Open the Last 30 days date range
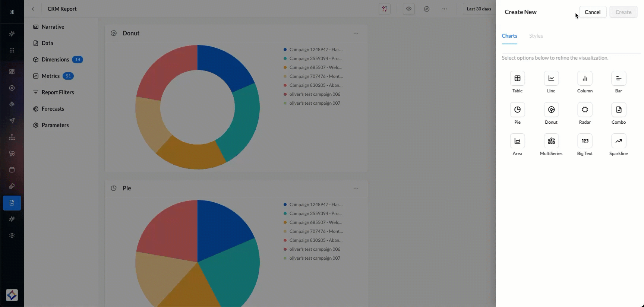 click(479, 9)
